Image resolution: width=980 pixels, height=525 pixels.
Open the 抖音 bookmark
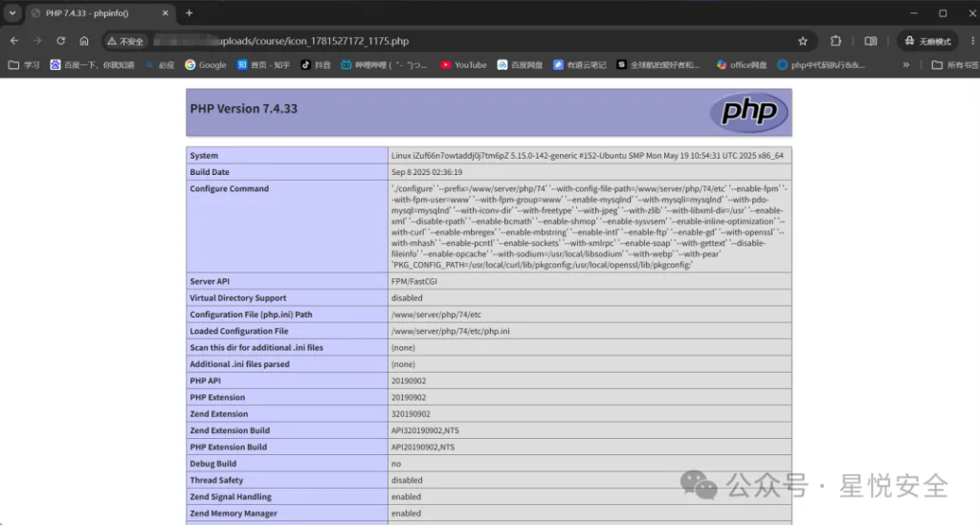(x=316, y=65)
